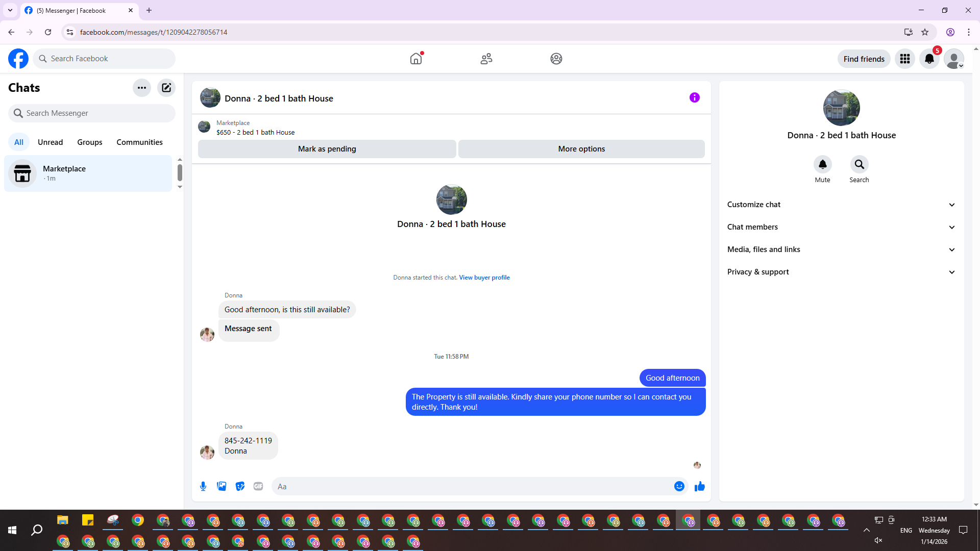Image resolution: width=980 pixels, height=551 pixels.
Task: Switch to the Unread chats tab
Action: [x=50, y=142]
